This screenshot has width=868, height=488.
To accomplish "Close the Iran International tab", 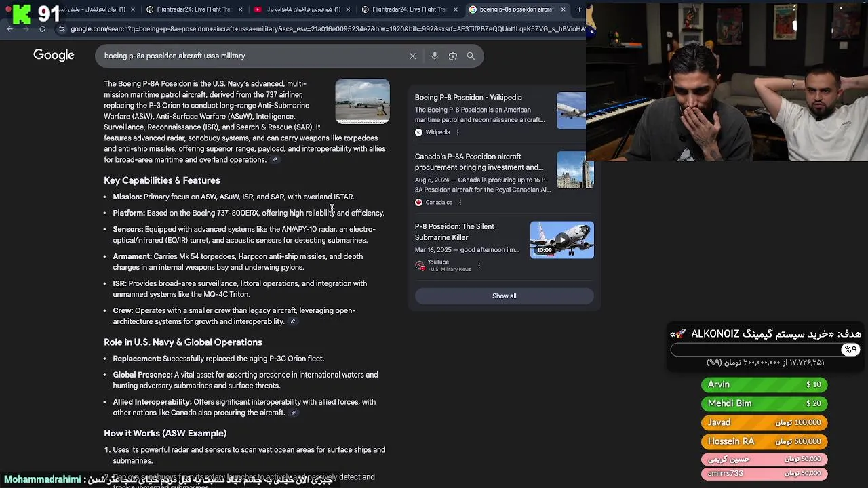I will click(133, 9).
